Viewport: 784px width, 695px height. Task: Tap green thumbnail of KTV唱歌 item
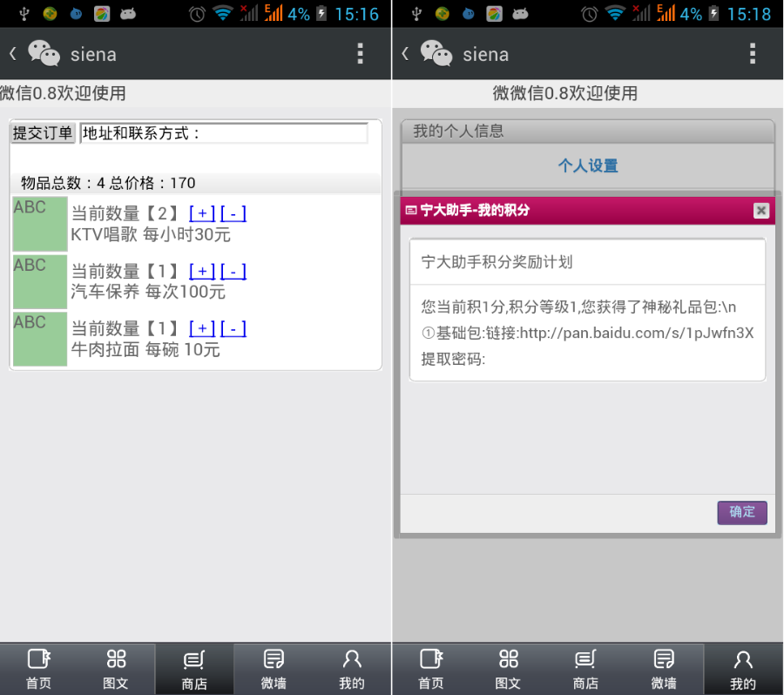40,224
